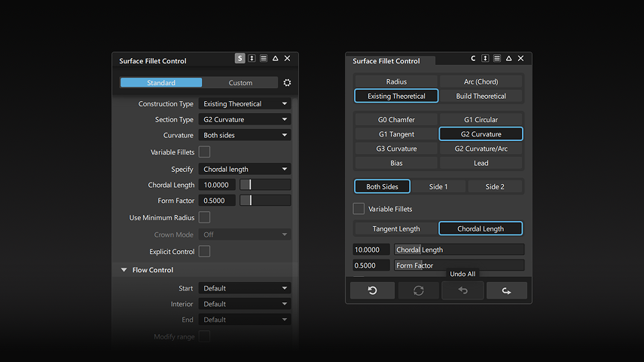Enable Variable Fillets checkbox in left panel
This screenshot has width=644, height=362.
pos(205,152)
